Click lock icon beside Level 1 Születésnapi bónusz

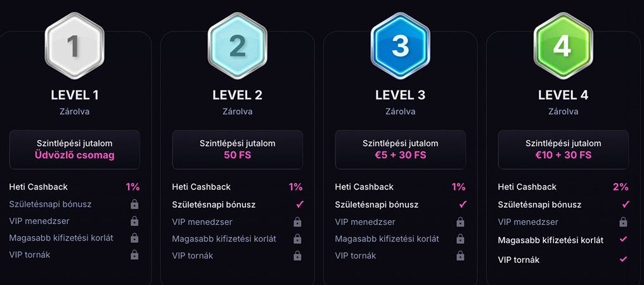pyautogui.click(x=134, y=204)
